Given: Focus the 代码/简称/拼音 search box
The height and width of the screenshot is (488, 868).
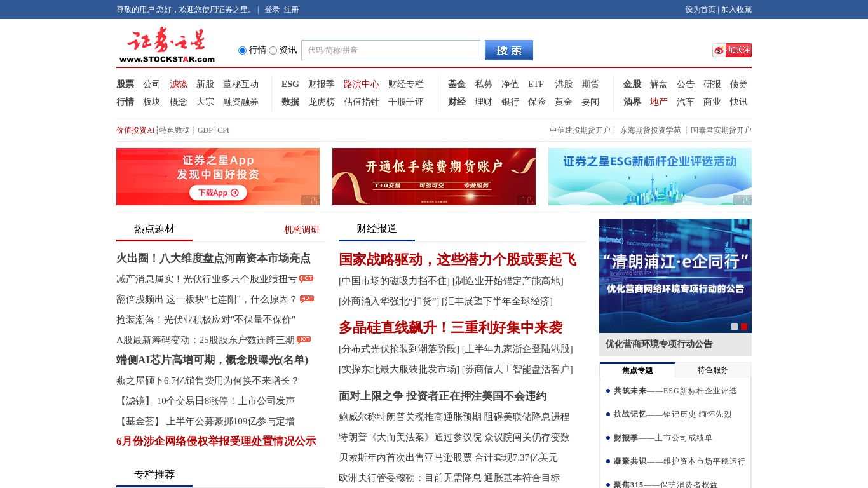Looking at the screenshot, I should [391, 50].
